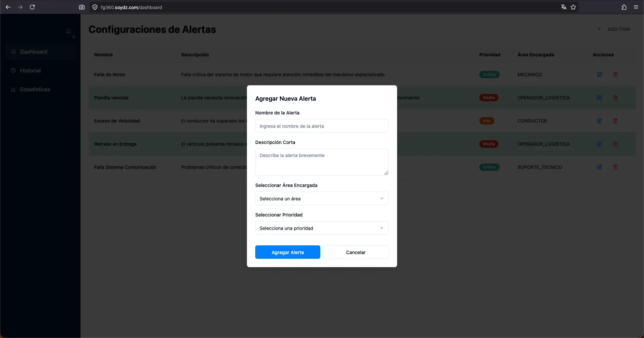The width and height of the screenshot is (644, 338).
Task: Open the Selecciona una prioridad dropdown
Action: click(322, 228)
